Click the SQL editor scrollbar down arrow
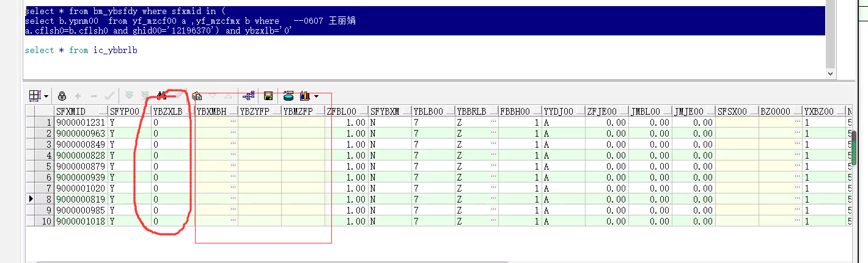 [829, 73]
